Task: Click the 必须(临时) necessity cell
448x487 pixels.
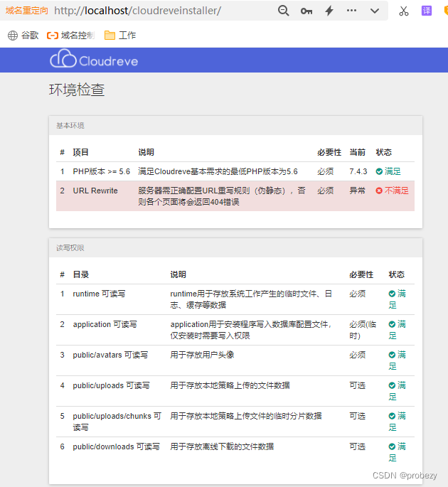Action: (x=363, y=330)
